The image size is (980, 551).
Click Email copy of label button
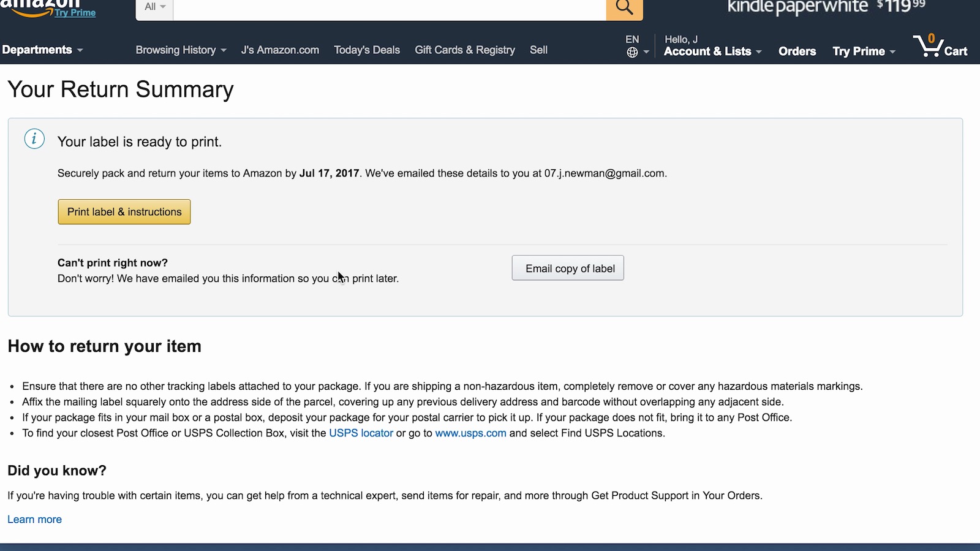[568, 268]
